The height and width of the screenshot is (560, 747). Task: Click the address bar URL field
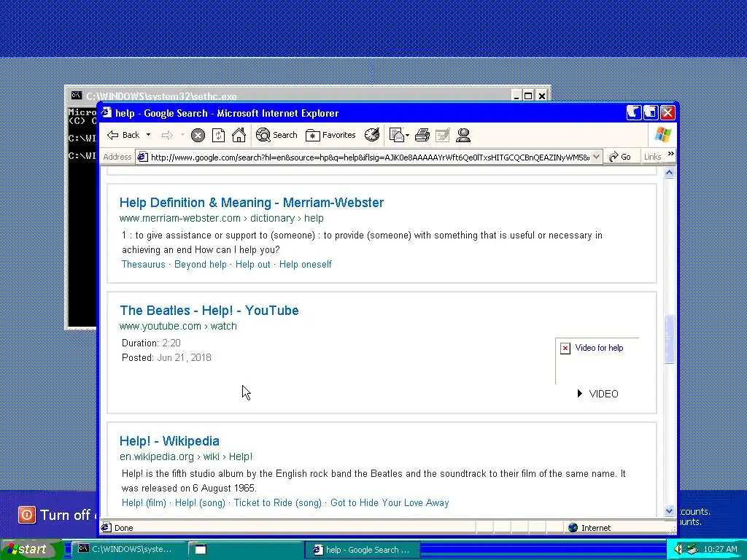(x=370, y=157)
